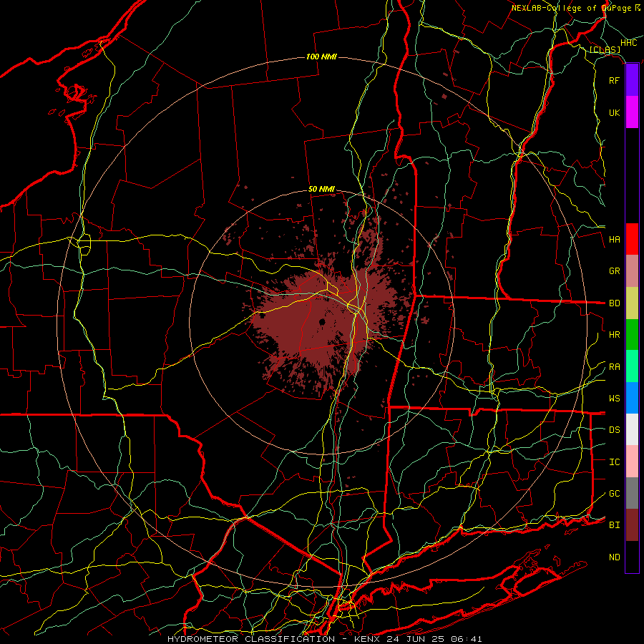644x644 pixels.
Task: Click the "HR" legend label
Action: 614,335
